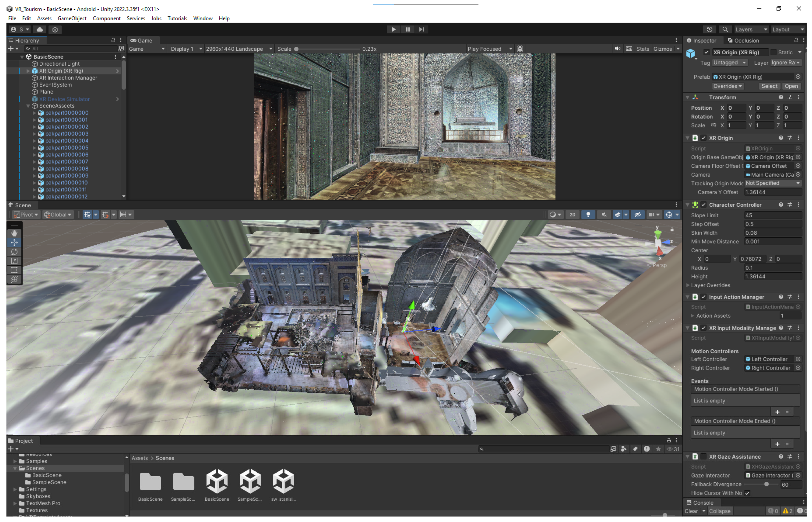
Task: Toggle Gizmos in Game view
Action: pyautogui.click(x=663, y=49)
